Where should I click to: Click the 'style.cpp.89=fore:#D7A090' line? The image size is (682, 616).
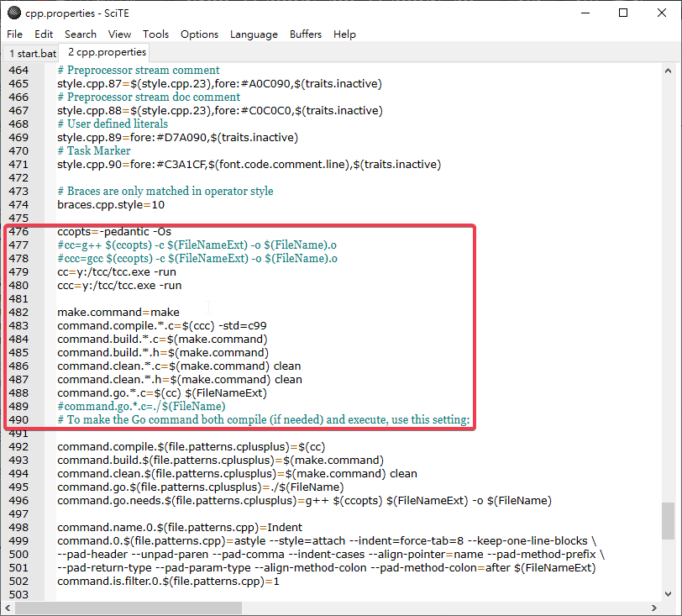(177, 138)
